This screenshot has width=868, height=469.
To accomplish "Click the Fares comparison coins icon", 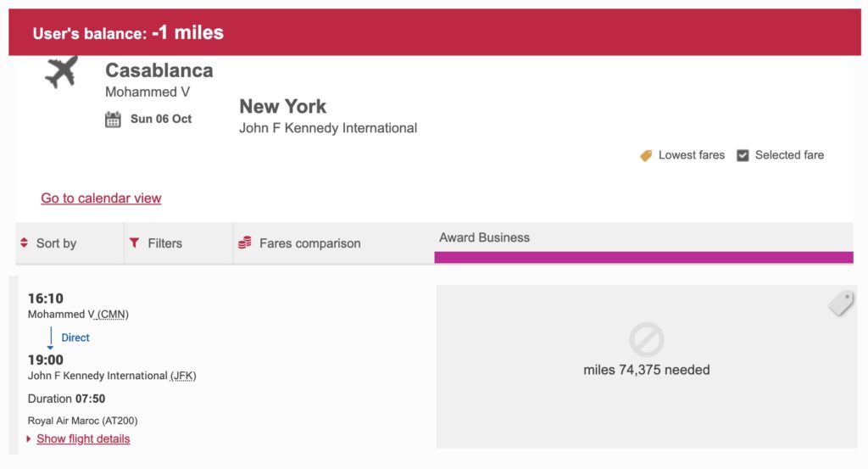I will [x=245, y=243].
